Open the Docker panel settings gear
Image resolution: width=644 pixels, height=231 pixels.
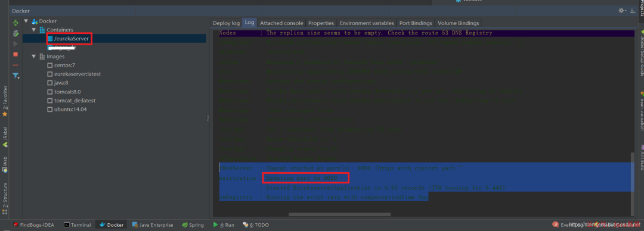pos(622,11)
